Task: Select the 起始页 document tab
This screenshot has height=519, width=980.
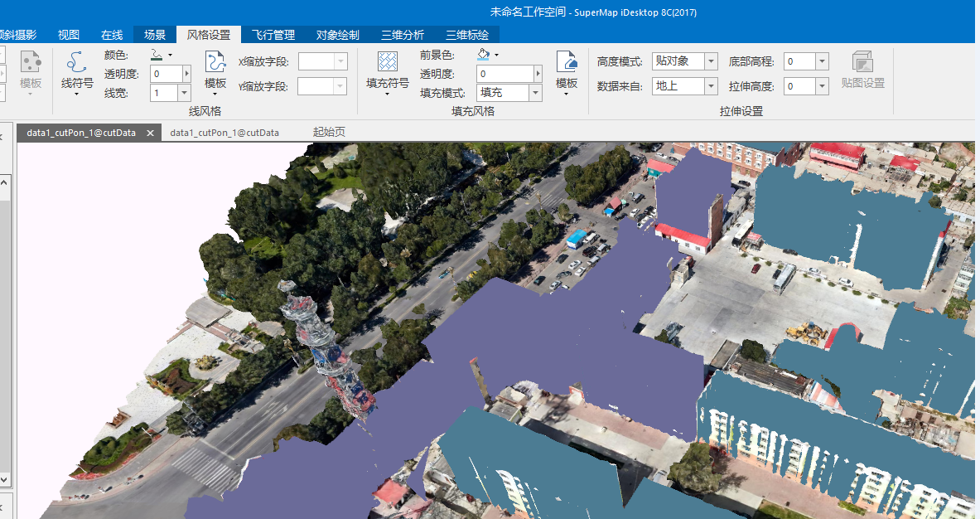Action: click(x=329, y=133)
